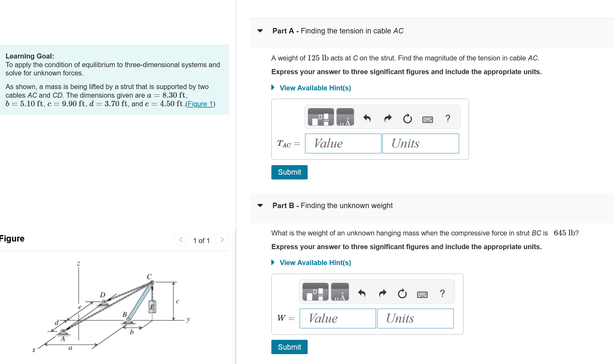
Task: Click the Value field for TAC
Action: [x=343, y=143]
